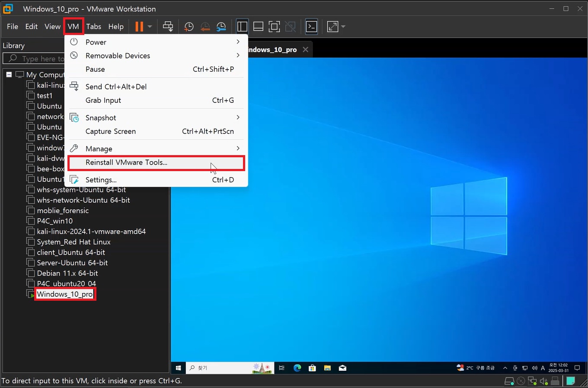Select test1 in the library
588x388 pixels.
coord(45,95)
